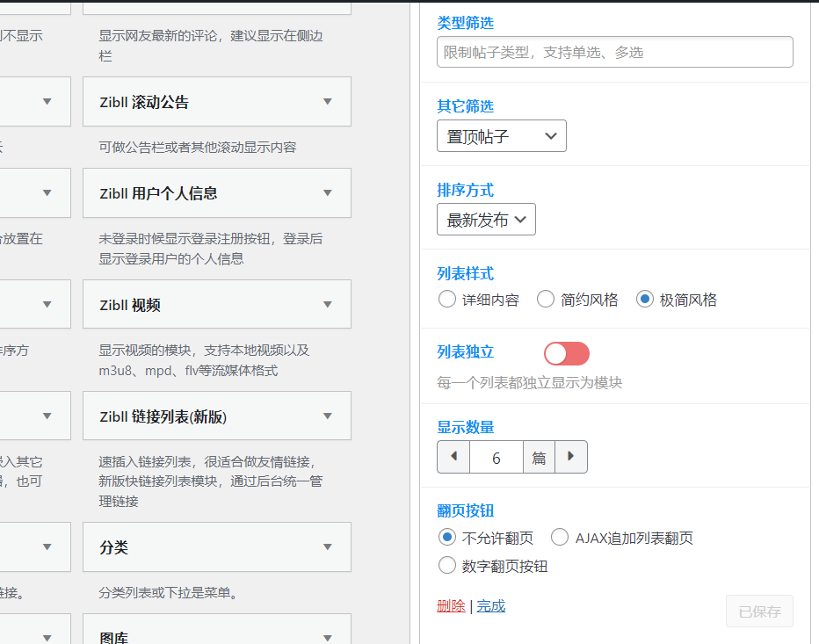Image resolution: width=819 pixels, height=644 pixels.
Task: Select the 简约风格 list style
Action: (546, 300)
